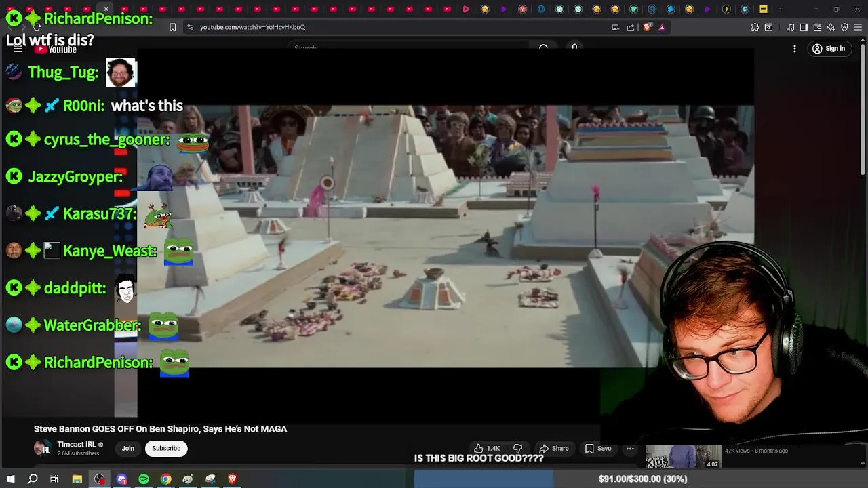Click chat username JazzyGroyper
The width and height of the screenshot is (868, 488).
tap(75, 177)
